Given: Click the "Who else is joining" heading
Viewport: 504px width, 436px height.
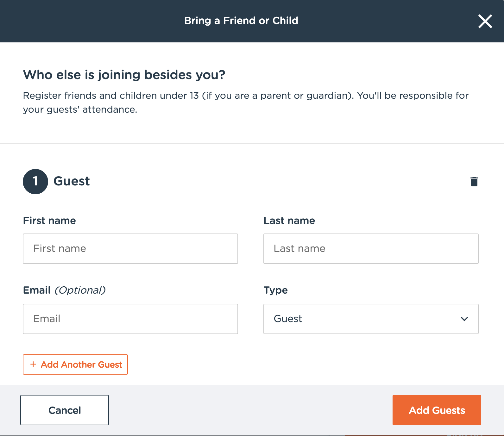Looking at the screenshot, I should pyautogui.click(x=124, y=75).
